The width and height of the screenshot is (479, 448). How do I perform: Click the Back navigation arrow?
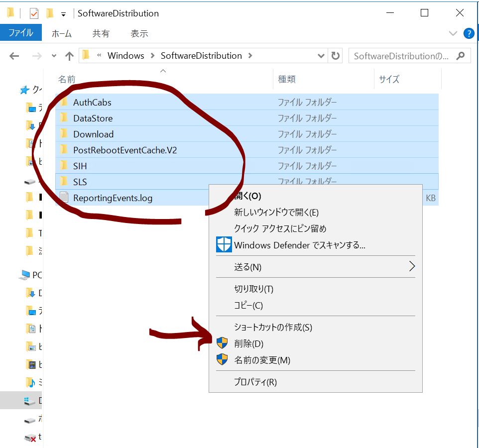14,56
